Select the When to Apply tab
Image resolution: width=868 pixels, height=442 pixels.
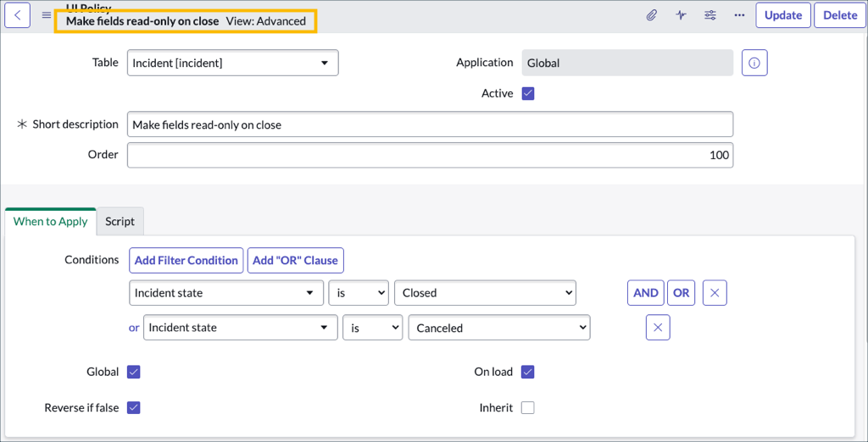(x=51, y=221)
